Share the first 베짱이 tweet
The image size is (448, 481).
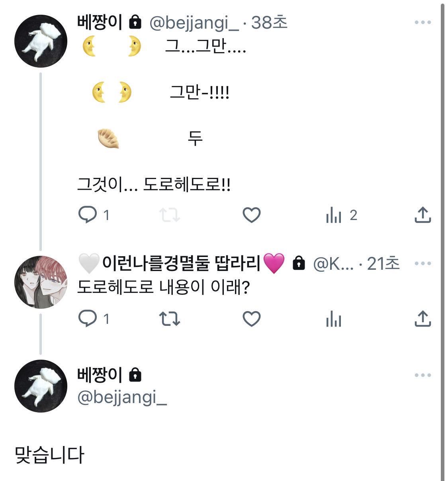point(423,215)
